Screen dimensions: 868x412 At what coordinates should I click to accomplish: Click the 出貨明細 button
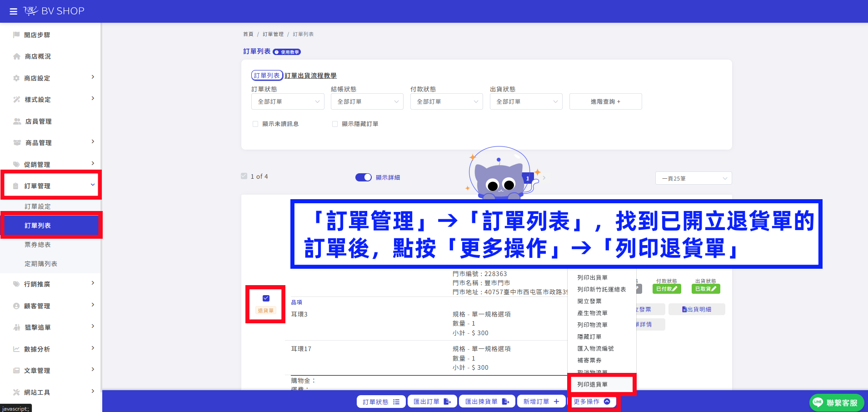pyautogui.click(x=697, y=309)
